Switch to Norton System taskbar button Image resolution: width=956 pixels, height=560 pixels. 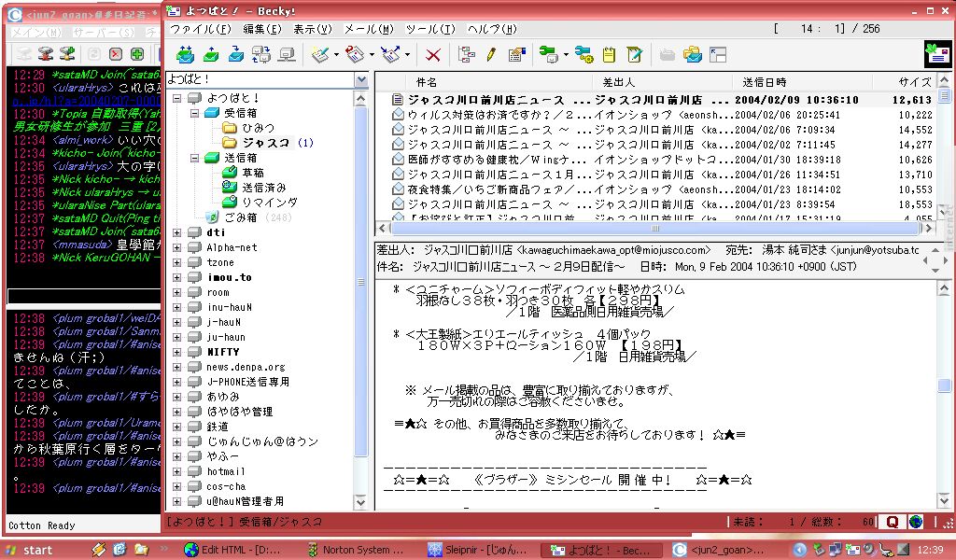356,551
